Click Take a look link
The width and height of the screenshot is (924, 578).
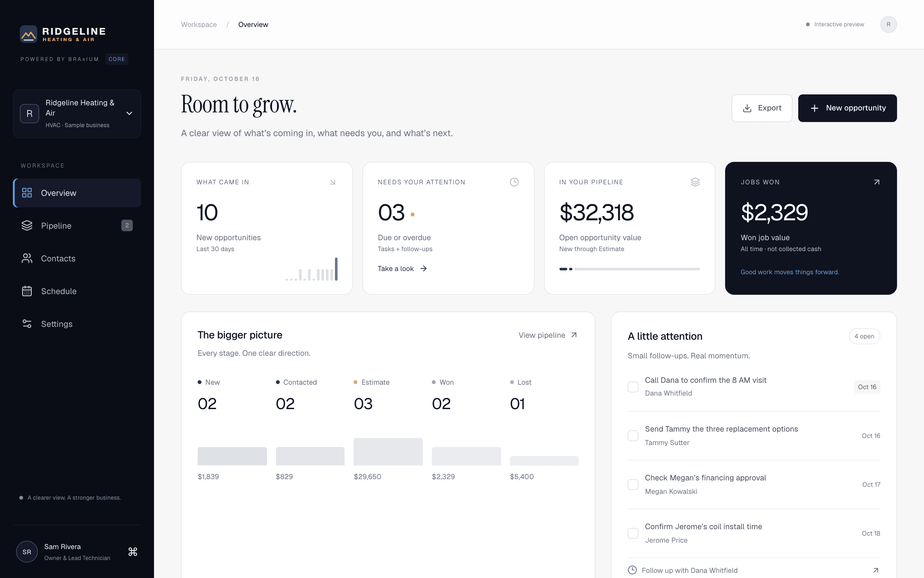coord(402,269)
